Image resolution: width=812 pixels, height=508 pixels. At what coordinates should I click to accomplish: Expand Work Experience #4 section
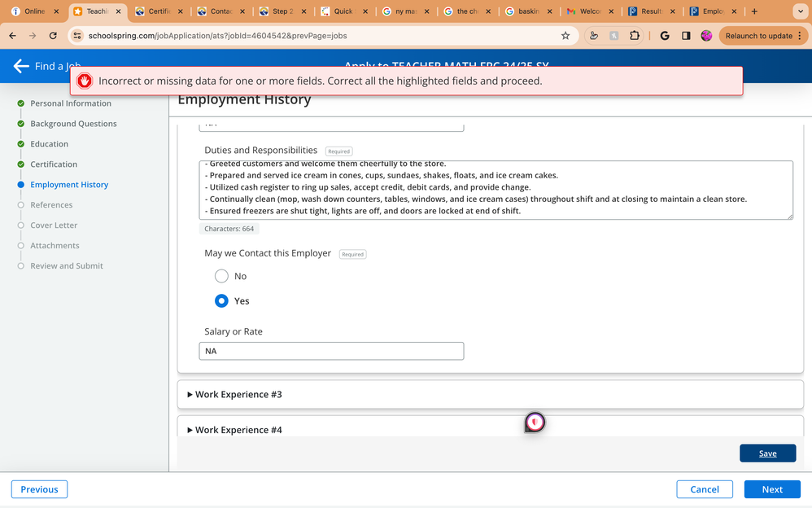click(238, 430)
